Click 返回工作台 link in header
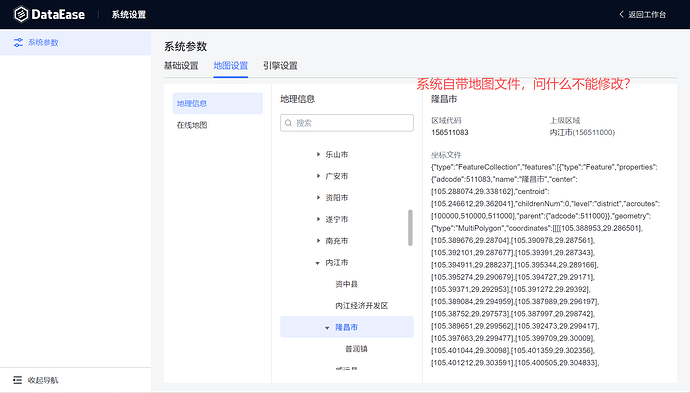 (647, 15)
